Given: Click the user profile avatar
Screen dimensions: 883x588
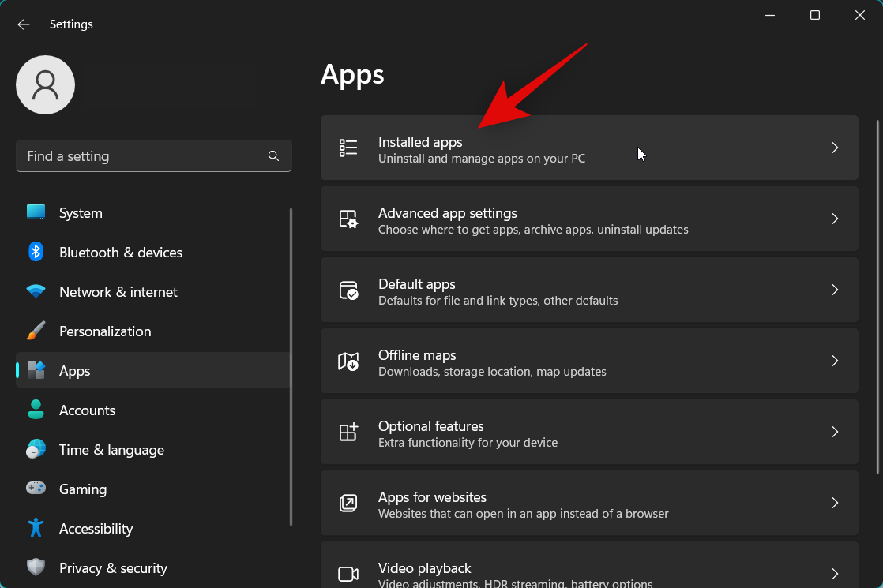Looking at the screenshot, I should click(45, 84).
